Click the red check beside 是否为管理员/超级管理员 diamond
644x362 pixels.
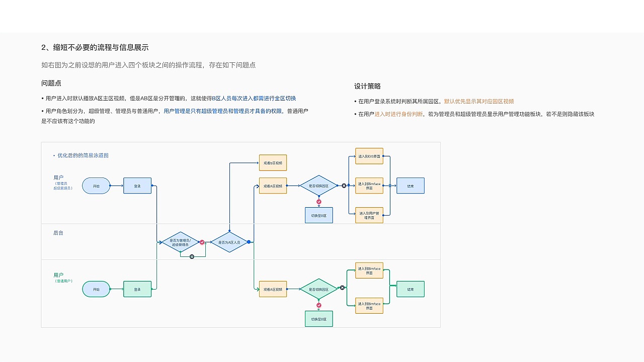tap(202, 241)
